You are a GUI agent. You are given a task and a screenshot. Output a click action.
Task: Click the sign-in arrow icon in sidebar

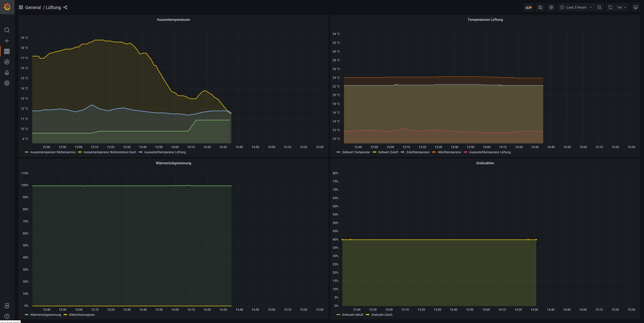click(7, 306)
